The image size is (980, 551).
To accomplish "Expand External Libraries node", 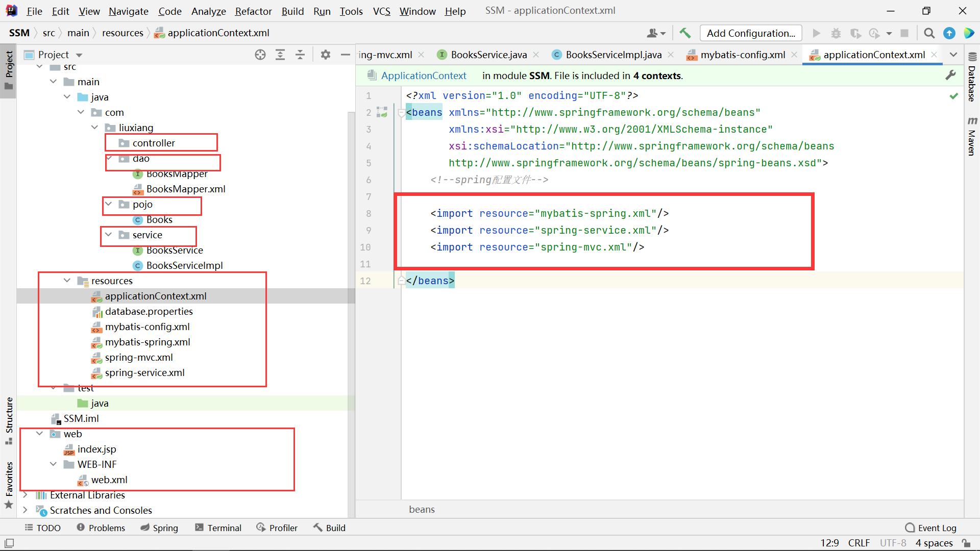I will (x=25, y=495).
